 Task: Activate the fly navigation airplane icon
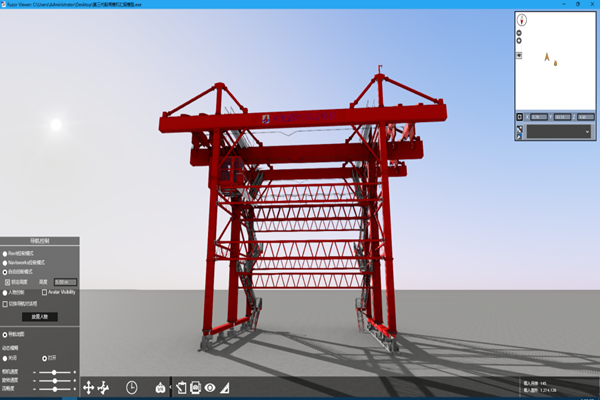click(104, 387)
